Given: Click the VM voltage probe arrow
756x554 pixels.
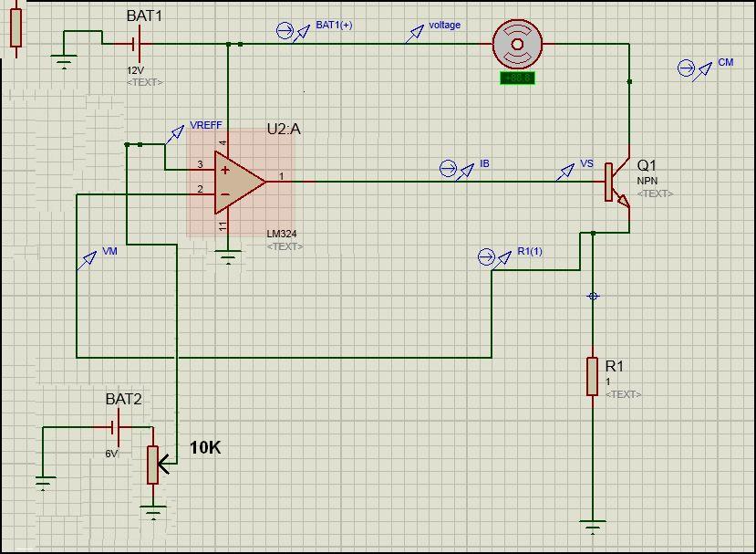Looking at the screenshot, I should click(87, 261).
